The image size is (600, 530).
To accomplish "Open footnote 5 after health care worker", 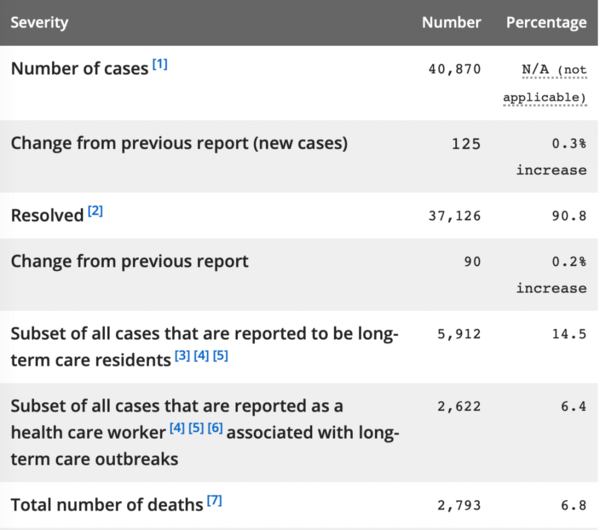I will point(195,429).
